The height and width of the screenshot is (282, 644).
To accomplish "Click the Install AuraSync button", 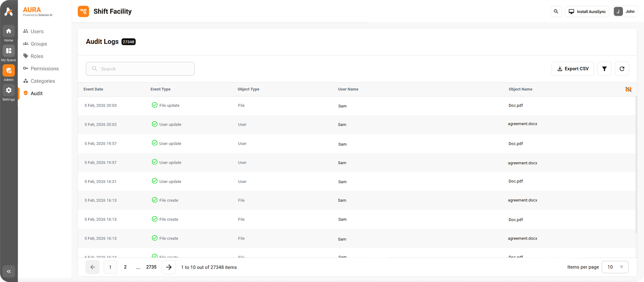I will tap(587, 11).
